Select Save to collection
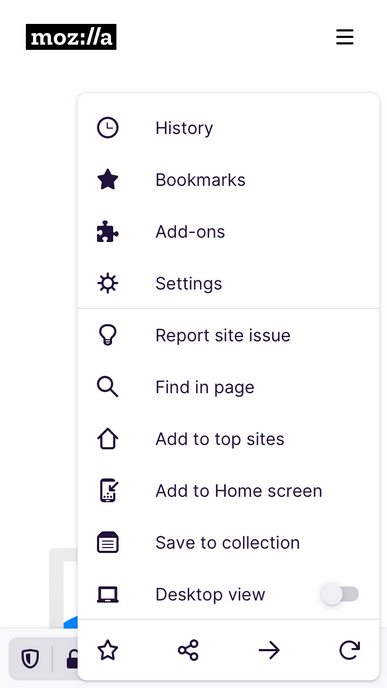387x688 pixels. (x=228, y=542)
